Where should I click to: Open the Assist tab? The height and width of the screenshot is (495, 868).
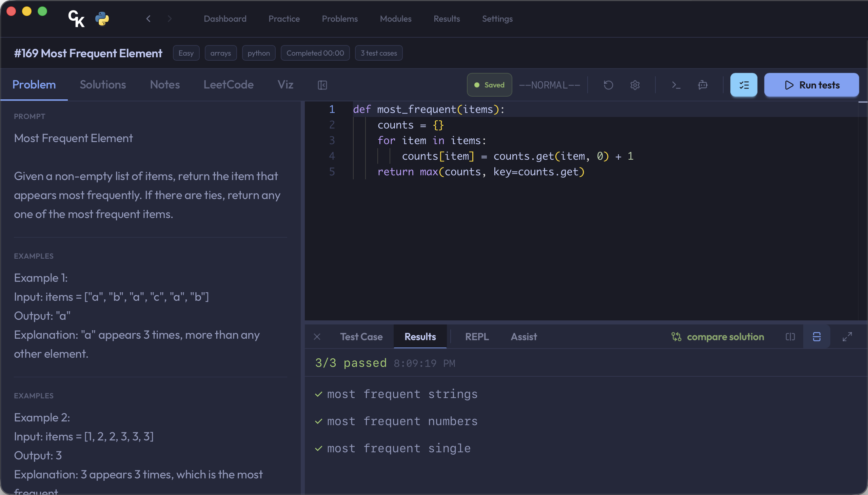524,337
